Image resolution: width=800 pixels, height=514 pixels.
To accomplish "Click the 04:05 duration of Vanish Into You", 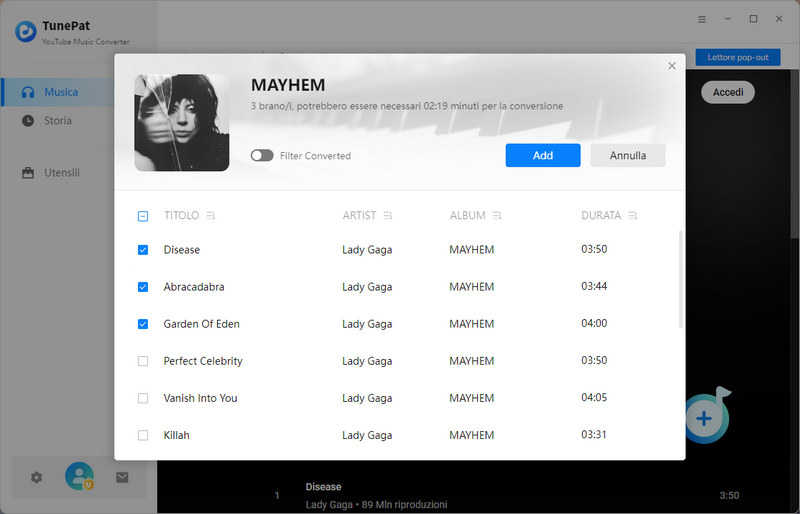I will click(x=594, y=398).
